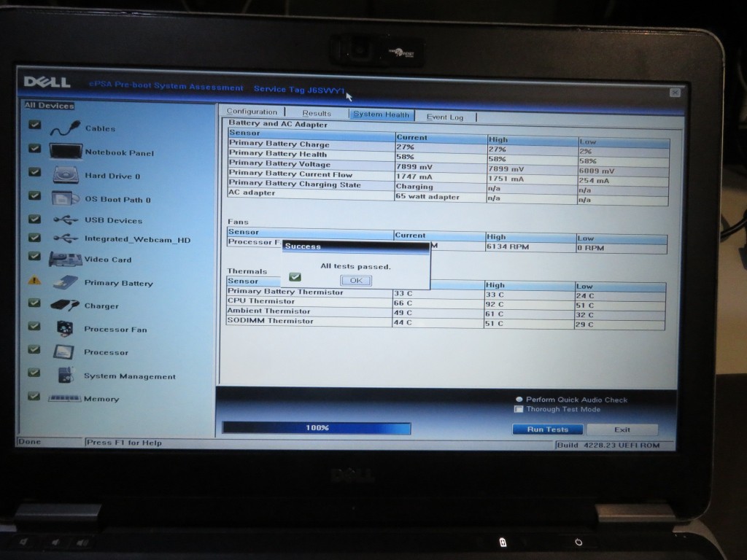Select the Primary Battery icon
This screenshot has width=747, height=560.
coord(66,282)
